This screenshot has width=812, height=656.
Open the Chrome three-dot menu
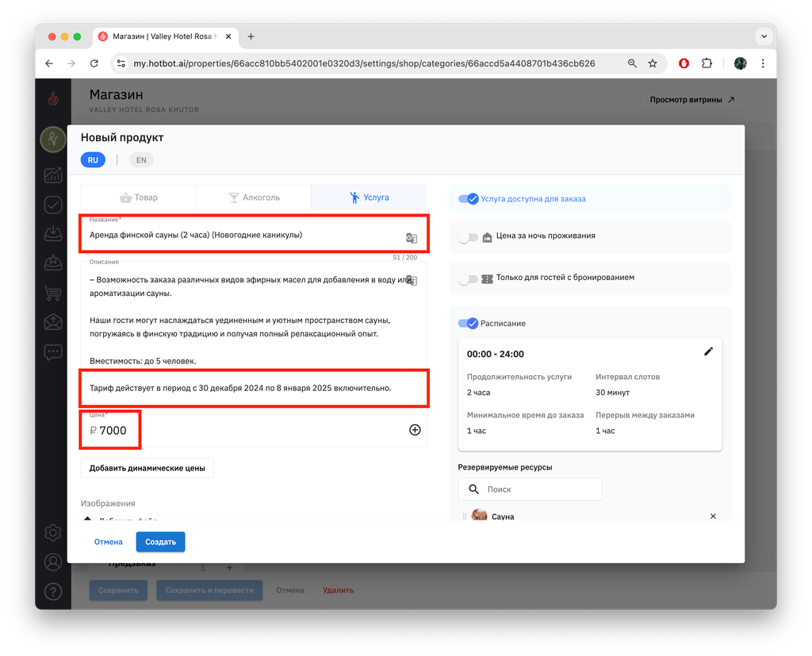pyautogui.click(x=763, y=63)
